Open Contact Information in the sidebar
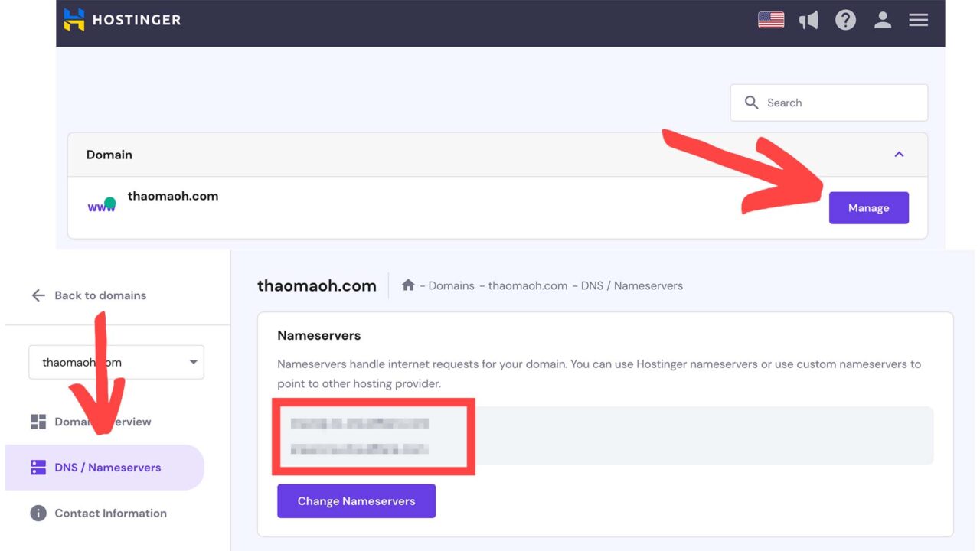 point(110,513)
